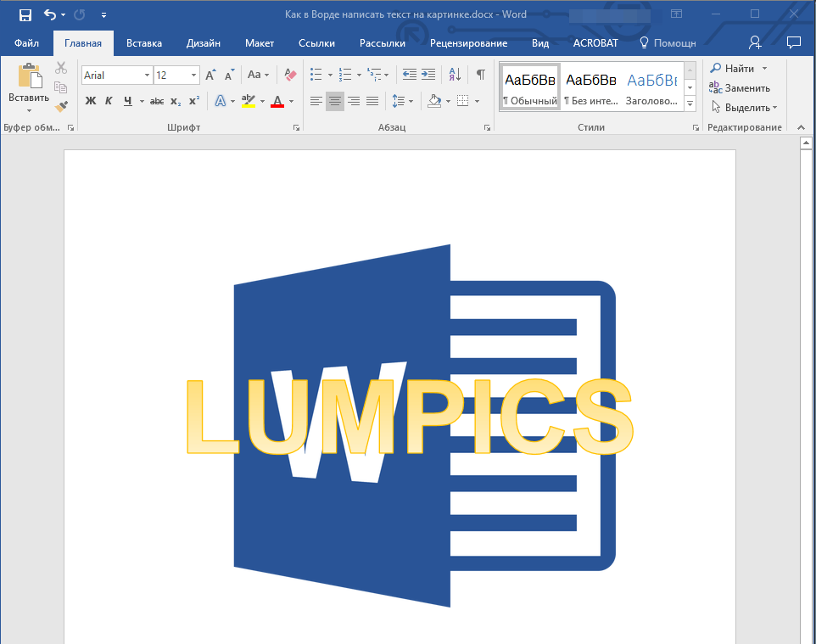Click the Cut scissors icon
The image size is (816, 644).
point(61,68)
